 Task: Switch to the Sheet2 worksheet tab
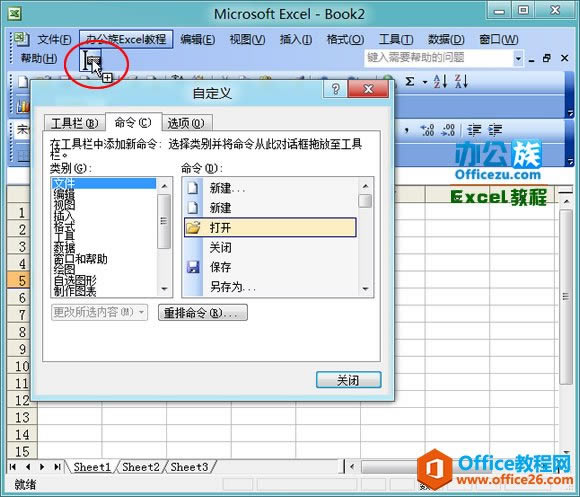click(141, 467)
